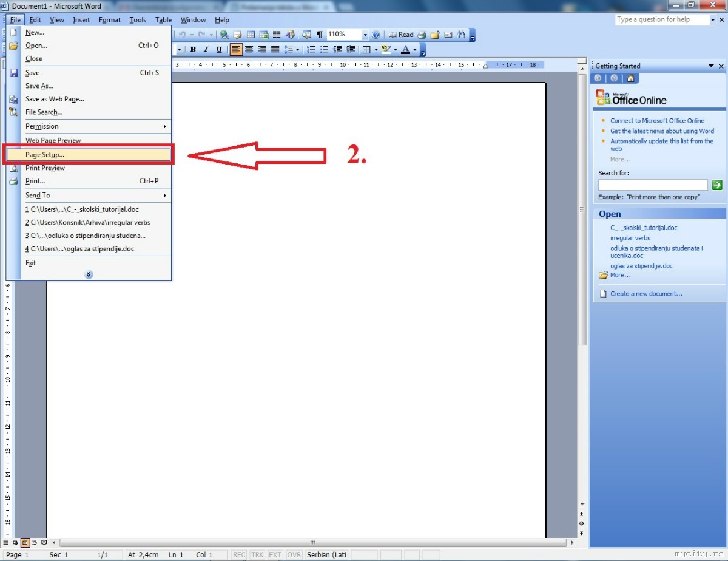728x561 pixels.
Task: Click the binoculars Find icon
Action: point(461,35)
